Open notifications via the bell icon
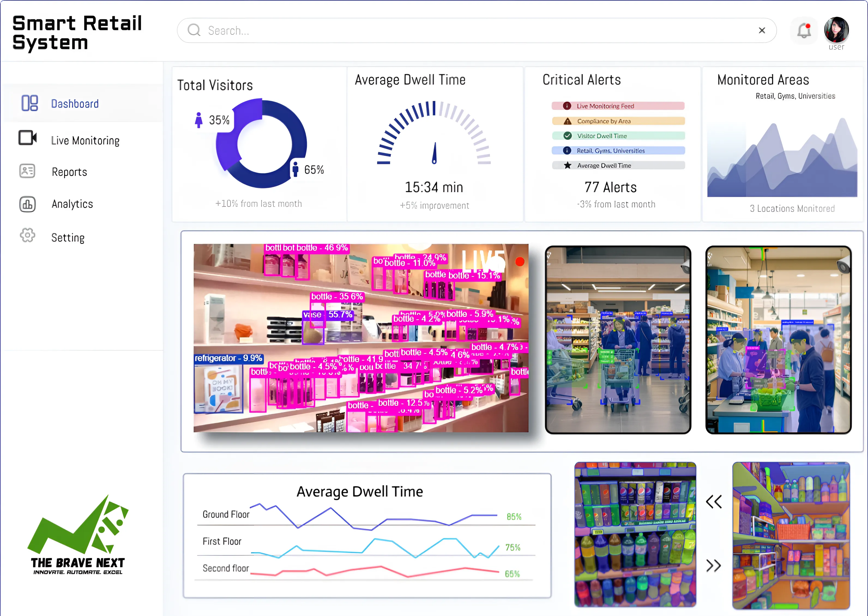868x616 pixels. tap(804, 31)
